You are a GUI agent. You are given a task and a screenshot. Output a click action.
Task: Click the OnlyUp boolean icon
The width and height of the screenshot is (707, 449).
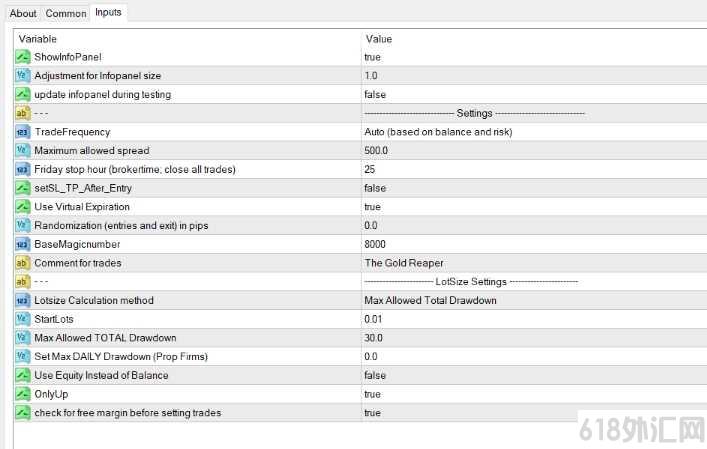coord(23,394)
